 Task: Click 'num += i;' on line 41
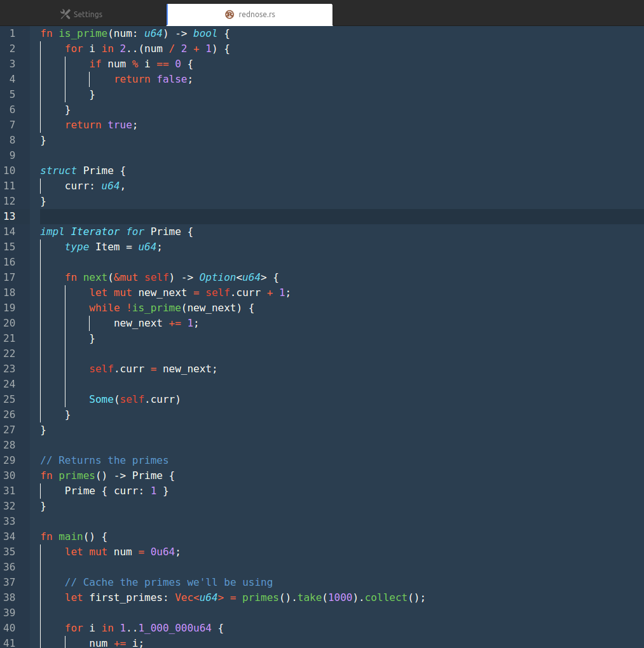(116, 643)
